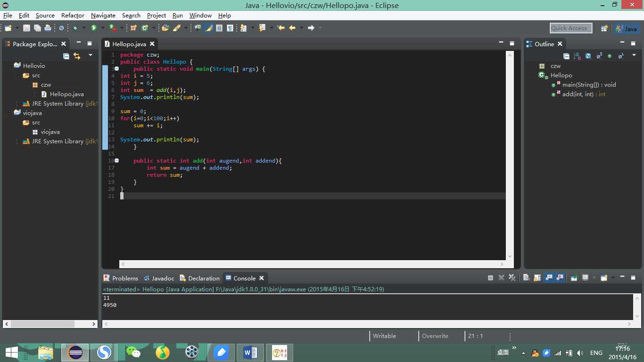Image resolution: width=644 pixels, height=362 pixels.
Task: Click the Open Type folder icon
Action: tap(165, 28)
